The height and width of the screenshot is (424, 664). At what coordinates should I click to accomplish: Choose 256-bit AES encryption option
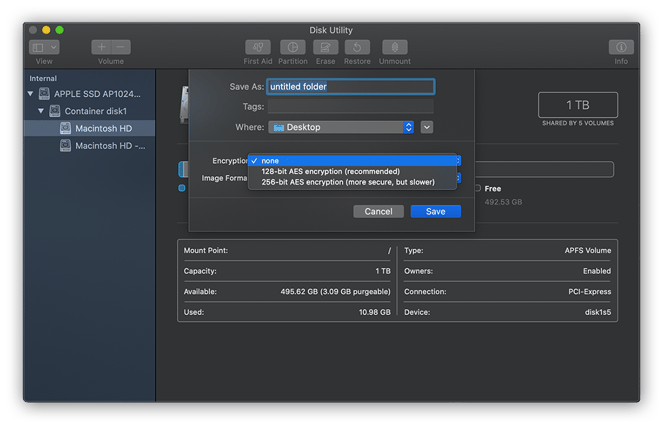[x=352, y=182]
